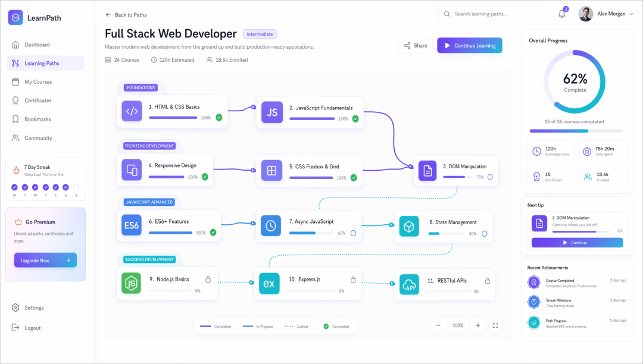
Task: Toggle Sunday's unchecked streak circle
Action: [x=76, y=187]
